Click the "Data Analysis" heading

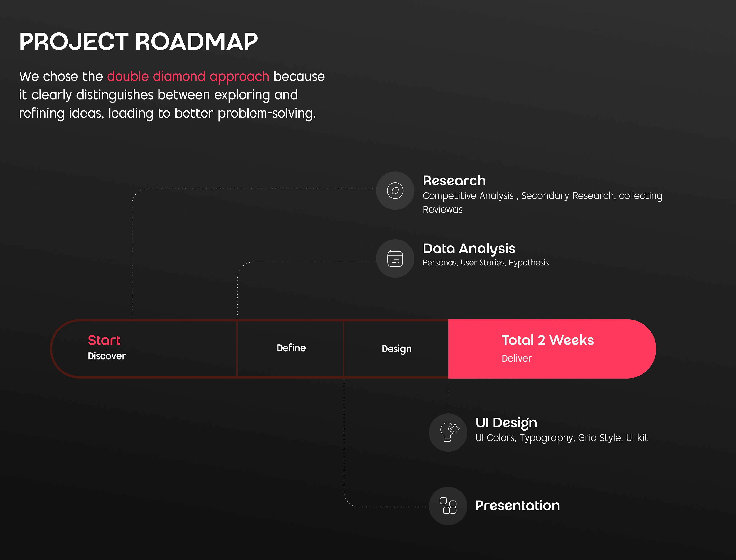(469, 249)
